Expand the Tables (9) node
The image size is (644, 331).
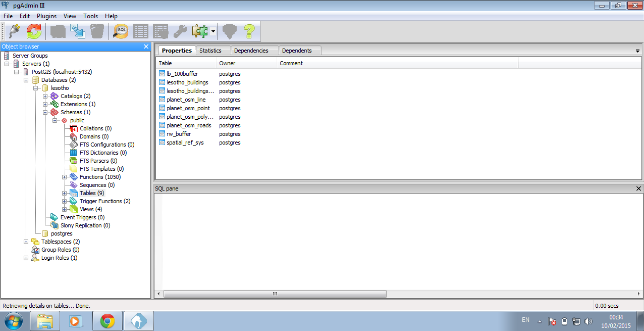(x=65, y=193)
